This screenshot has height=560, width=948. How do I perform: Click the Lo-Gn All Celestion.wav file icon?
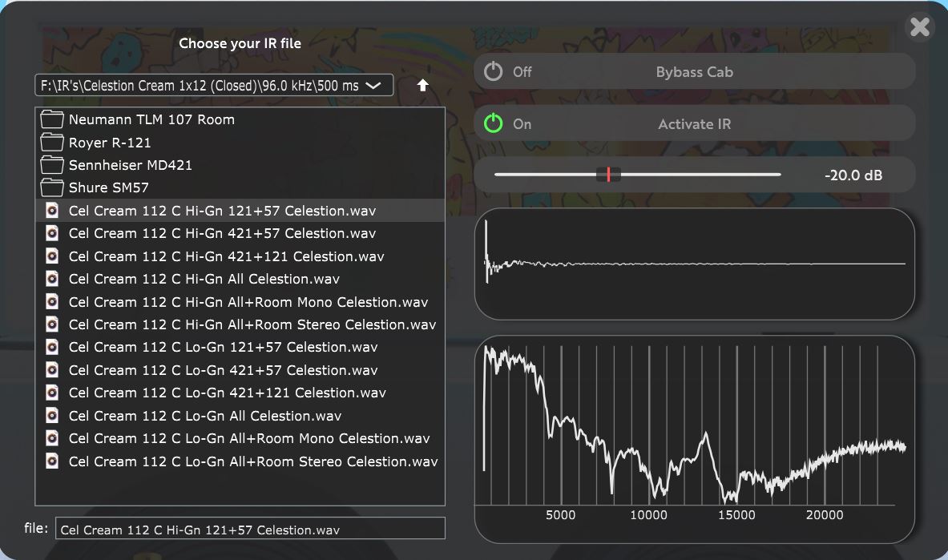(53, 416)
